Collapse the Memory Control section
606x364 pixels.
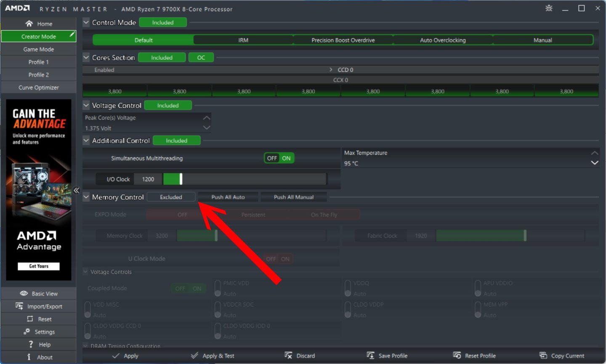tap(86, 197)
